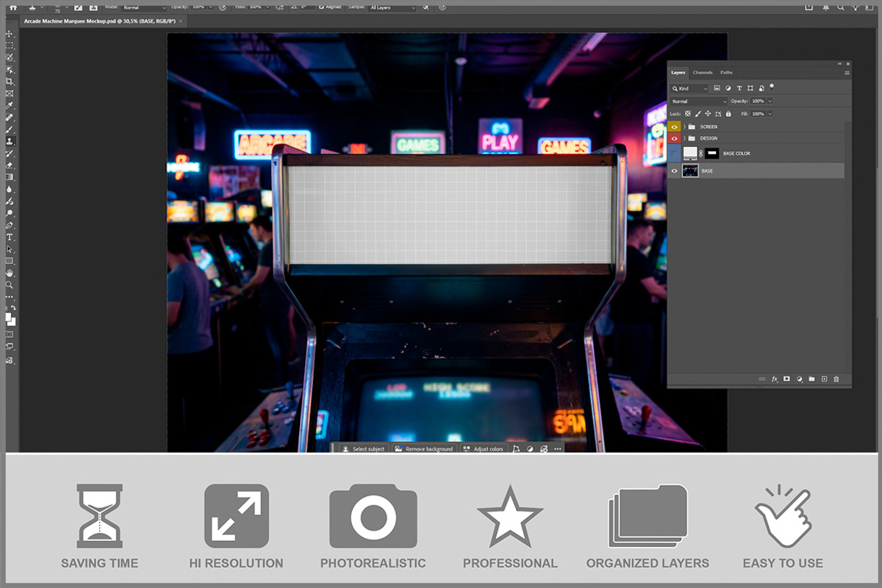This screenshot has height=588, width=882.
Task: Select the Rectangular Marquee tool
Action: (10, 45)
